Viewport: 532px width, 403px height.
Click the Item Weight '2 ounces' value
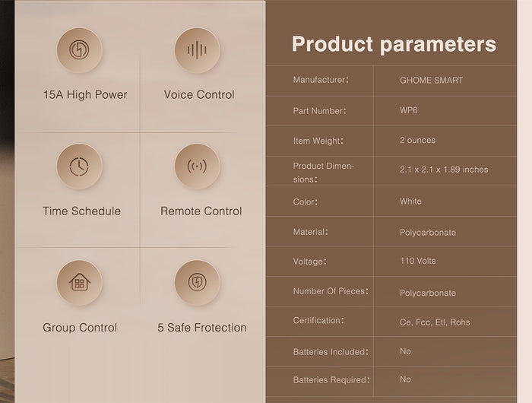[417, 141]
